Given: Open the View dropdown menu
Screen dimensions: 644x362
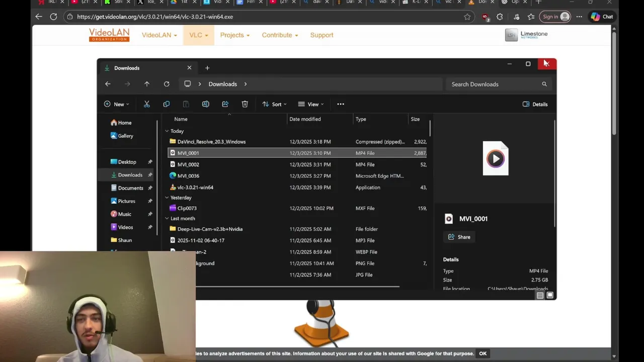Looking at the screenshot, I should tap(311, 104).
